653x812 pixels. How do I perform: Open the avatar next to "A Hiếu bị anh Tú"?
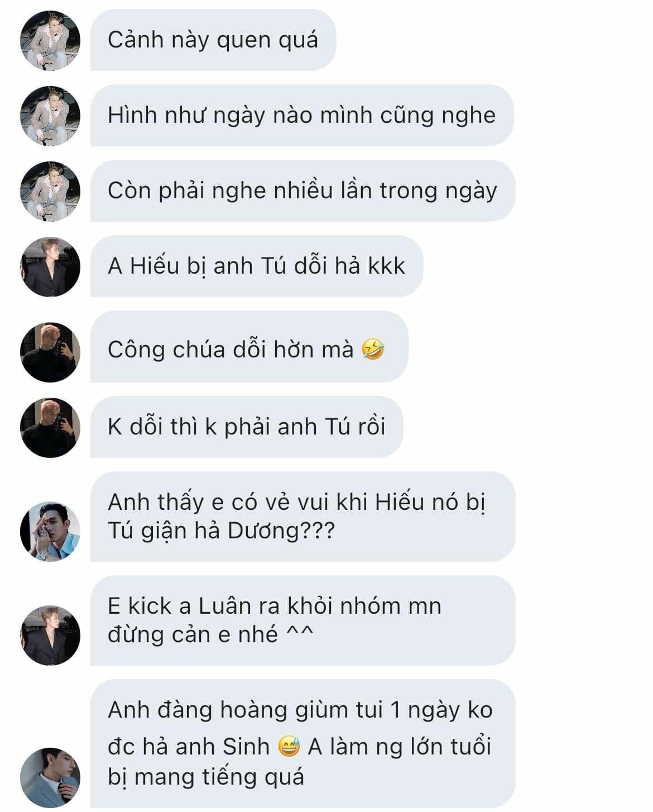[50, 266]
